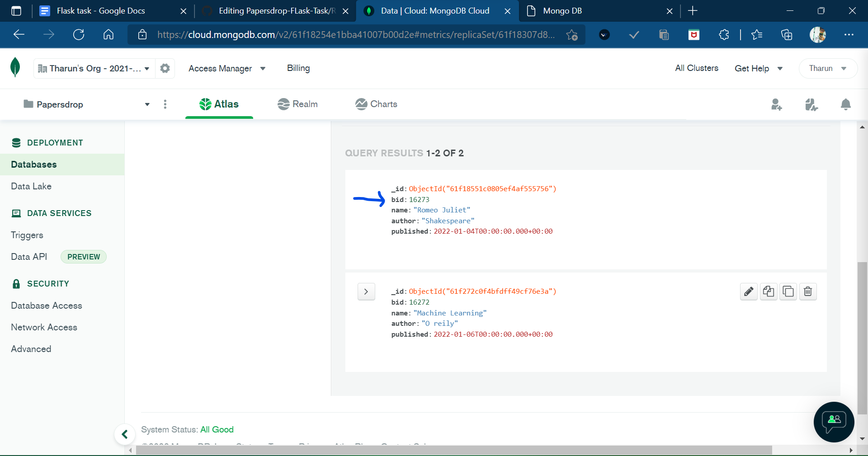The image size is (868, 456).
Task: Open the notifications bell
Action: [846, 104]
